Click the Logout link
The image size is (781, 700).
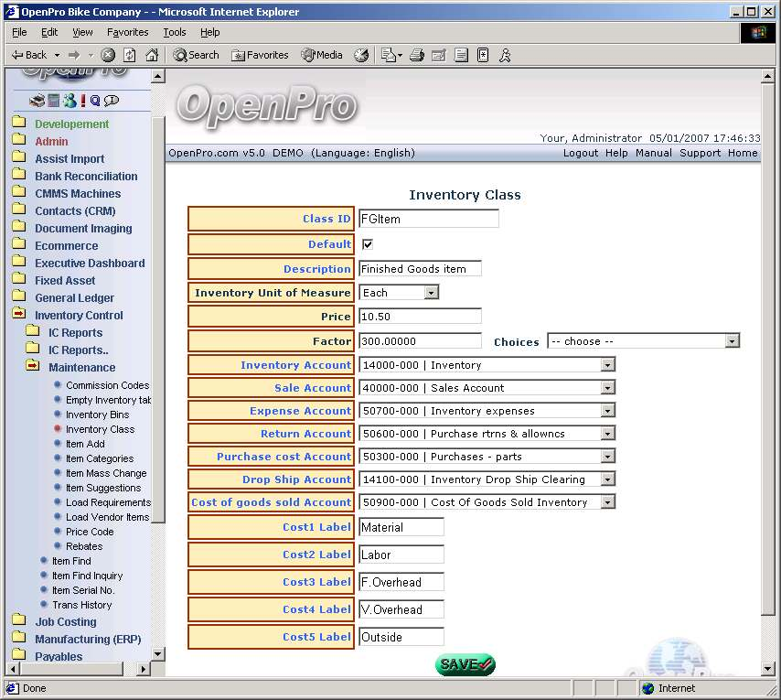580,153
